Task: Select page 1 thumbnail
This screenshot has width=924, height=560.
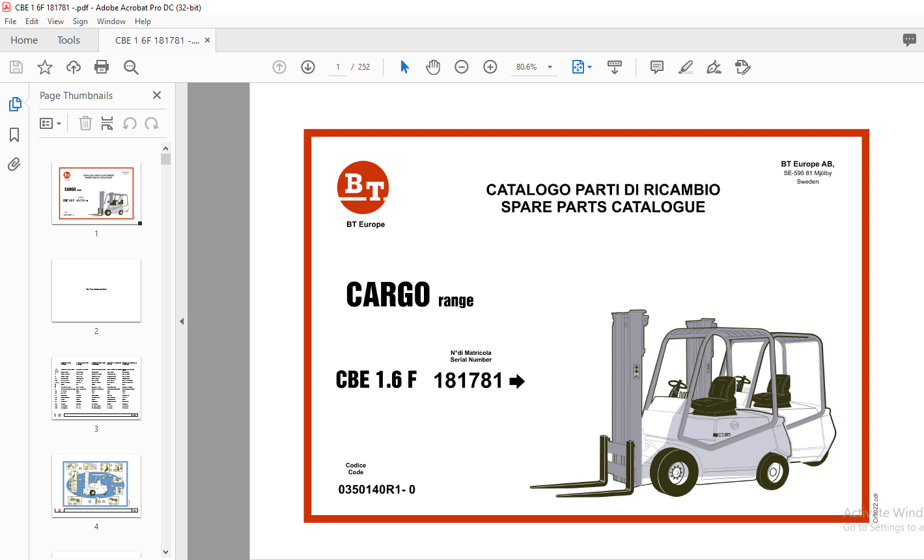Action: (96, 193)
